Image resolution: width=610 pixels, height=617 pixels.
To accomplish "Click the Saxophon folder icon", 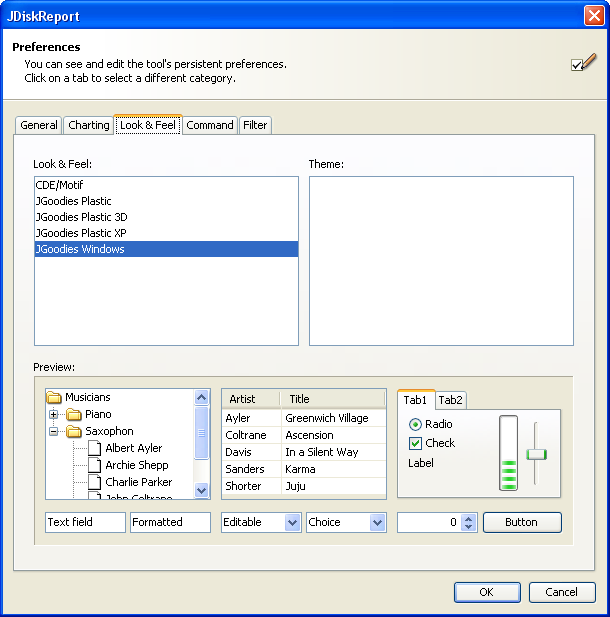I will [x=74, y=431].
